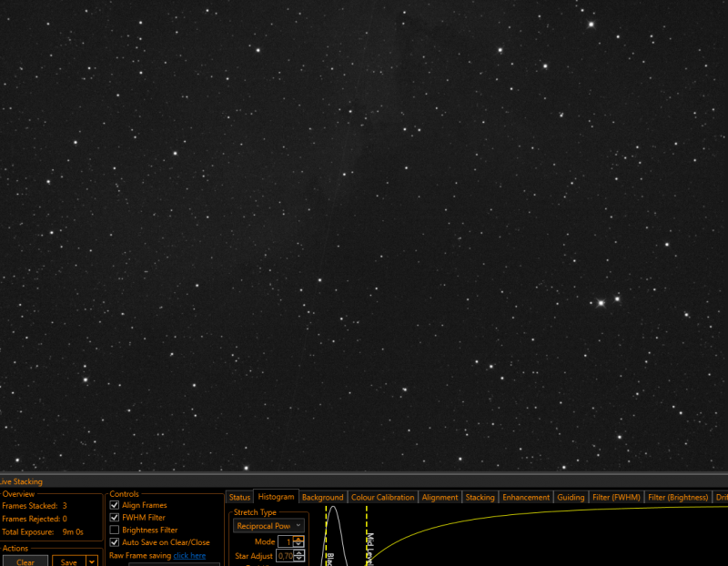This screenshot has height=566, width=728.
Task: Click the Live Stacking panel title
Action: tap(21, 481)
